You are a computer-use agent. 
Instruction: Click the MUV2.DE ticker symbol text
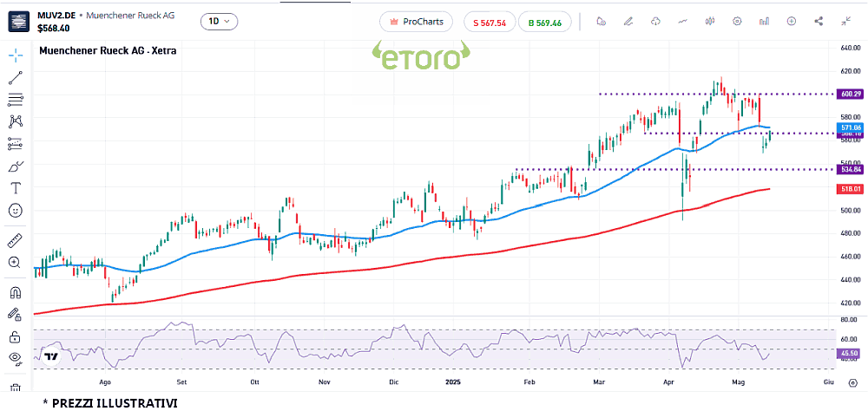click(56, 15)
